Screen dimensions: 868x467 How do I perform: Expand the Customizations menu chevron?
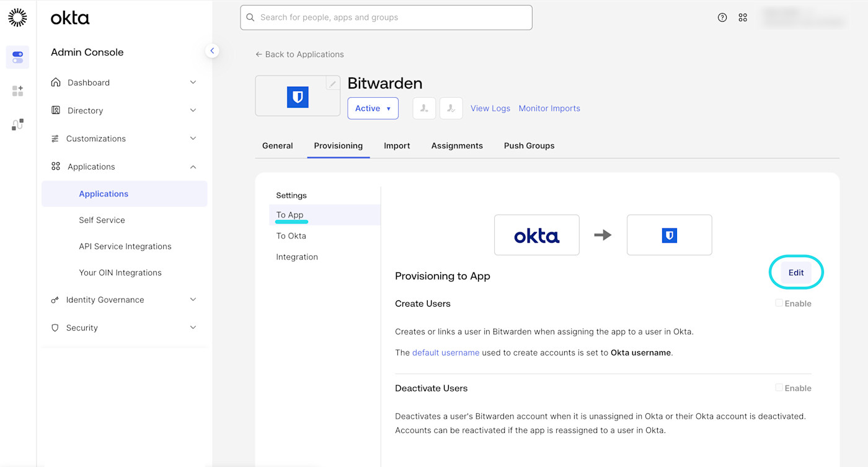click(193, 138)
